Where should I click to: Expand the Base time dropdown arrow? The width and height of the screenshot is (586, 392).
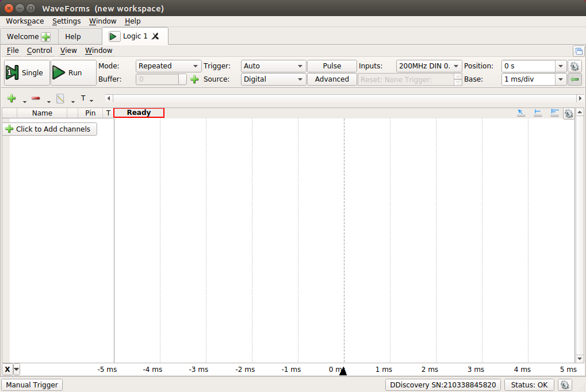tap(560, 79)
